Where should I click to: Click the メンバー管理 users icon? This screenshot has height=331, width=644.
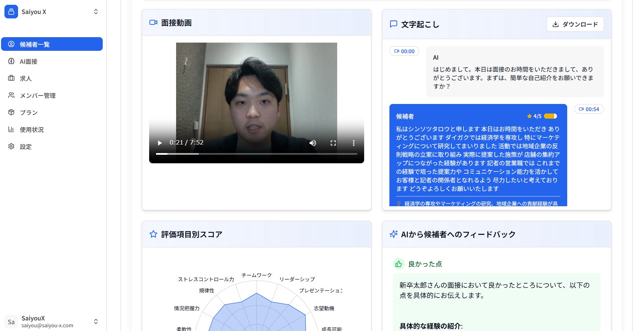pyautogui.click(x=11, y=95)
